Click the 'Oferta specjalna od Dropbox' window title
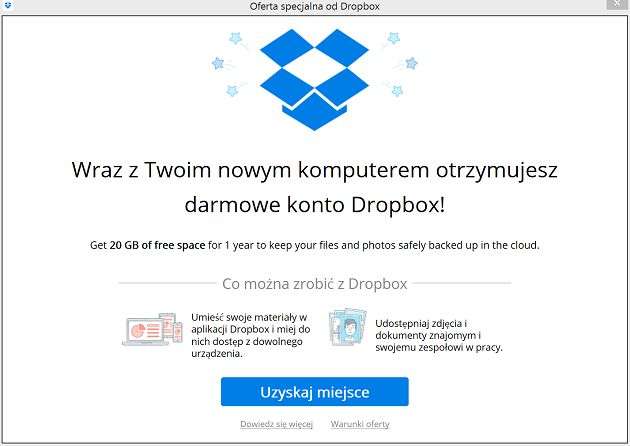This screenshot has width=630, height=446. pos(315,6)
